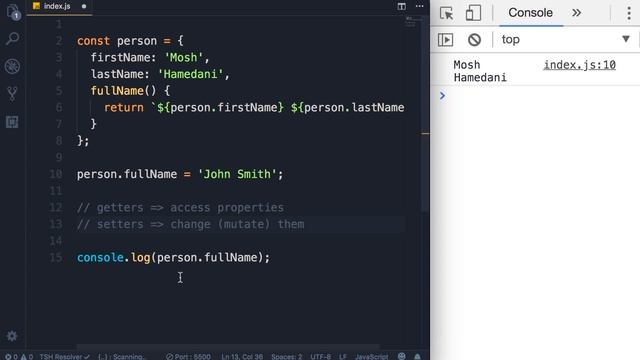Open the editor More Actions ellipsis
640x360 pixels.
(x=420, y=6)
